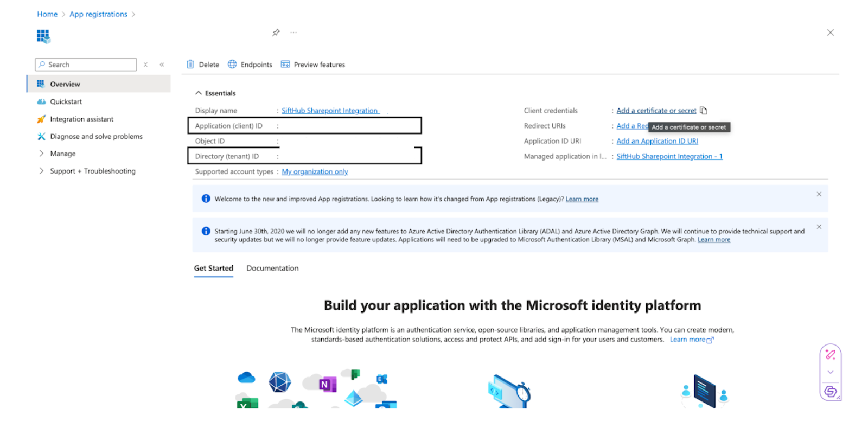The width and height of the screenshot is (868, 428).
Task: Type in the sidebar Search field
Action: 90,65
